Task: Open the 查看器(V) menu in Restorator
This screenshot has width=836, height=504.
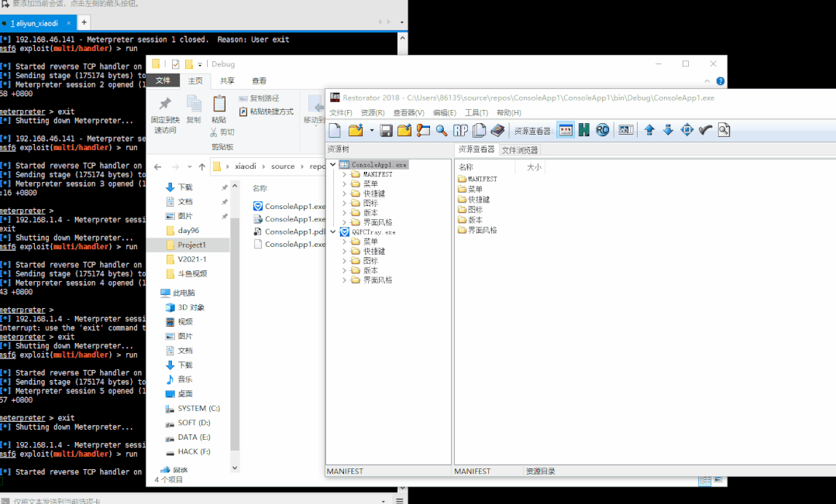Action: 408,113
